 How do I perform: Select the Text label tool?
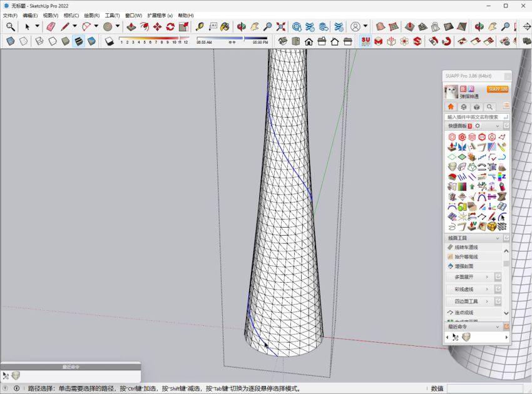click(x=213, y=26)
